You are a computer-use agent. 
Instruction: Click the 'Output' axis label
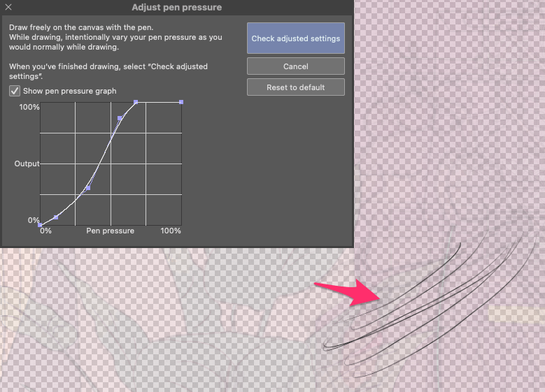[27, 164]
